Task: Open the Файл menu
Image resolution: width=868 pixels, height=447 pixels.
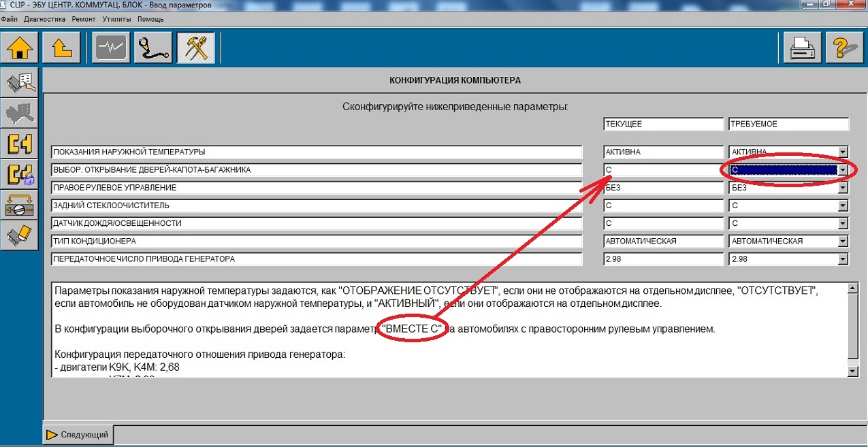Action: (10, 20)
